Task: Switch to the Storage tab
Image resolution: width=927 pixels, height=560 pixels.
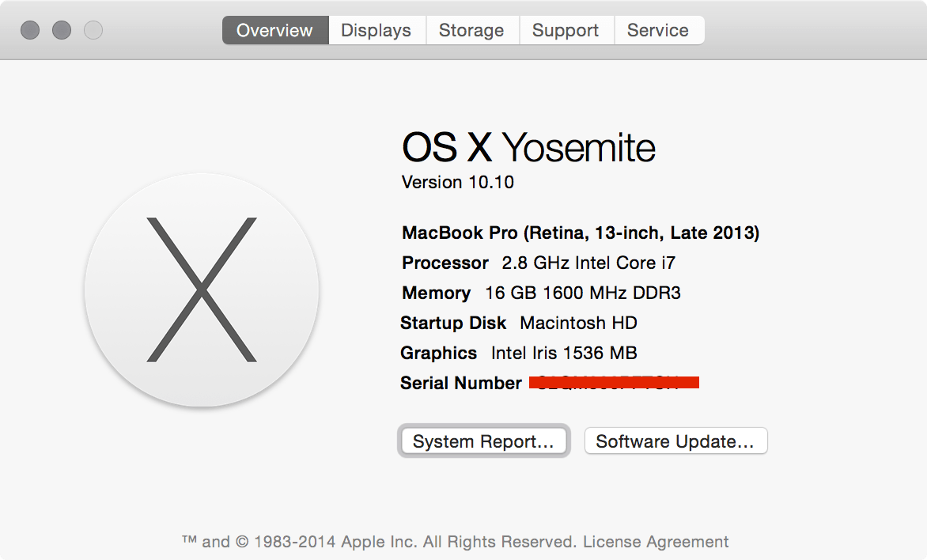Action: pyautogui.click(x=471, y=31)
